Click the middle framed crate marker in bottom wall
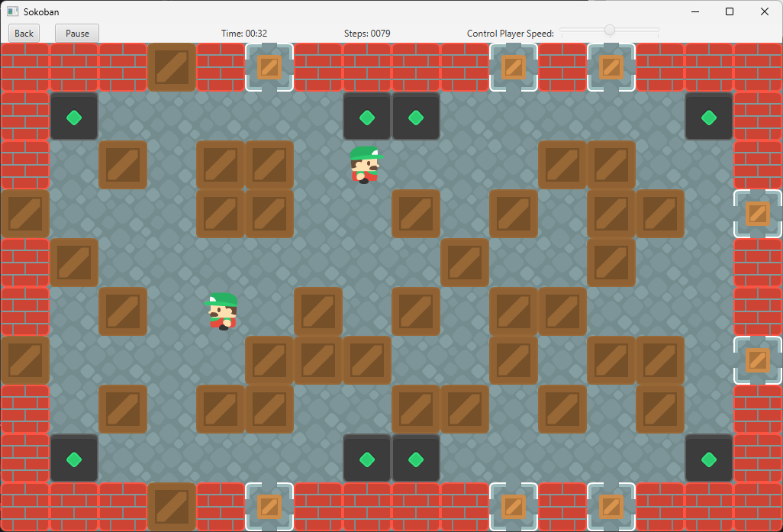The width and height of the screenshot is (783, 532). click(x=514, y=507)
